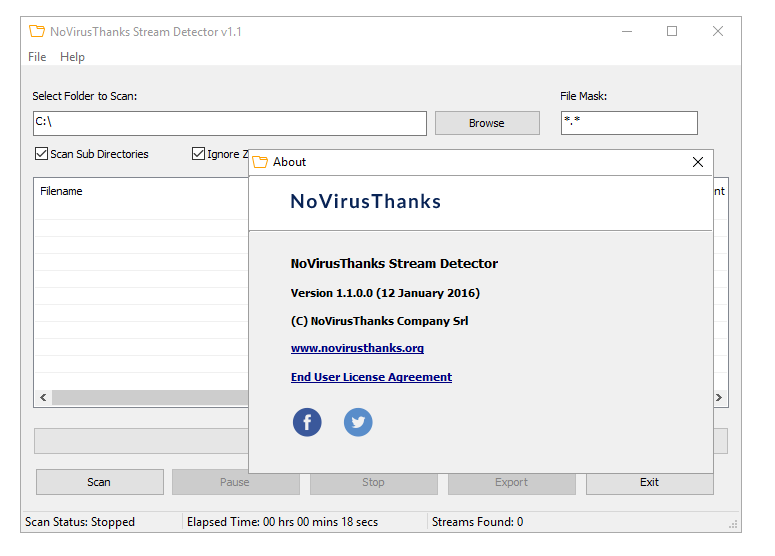Maximize the Stream Detector window

pos(672,31)
